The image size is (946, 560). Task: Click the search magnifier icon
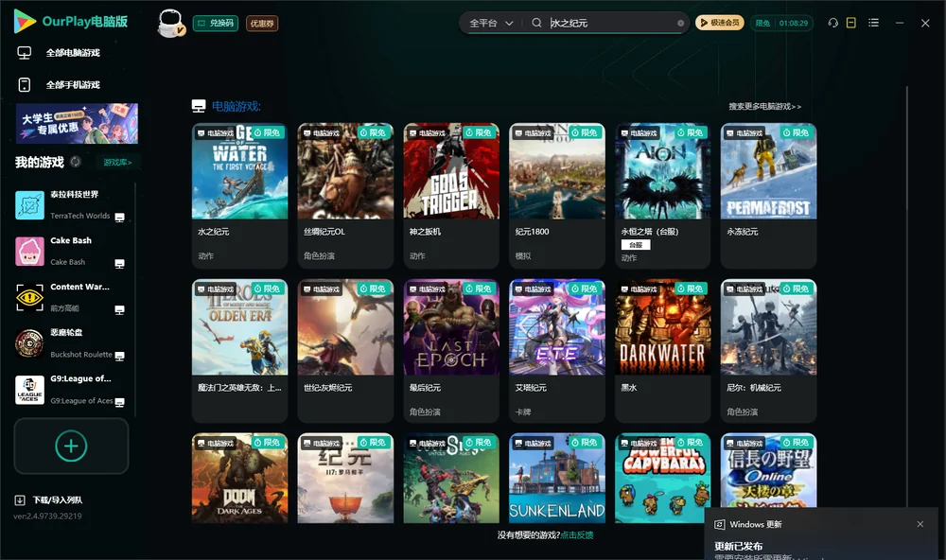[536, 23]
